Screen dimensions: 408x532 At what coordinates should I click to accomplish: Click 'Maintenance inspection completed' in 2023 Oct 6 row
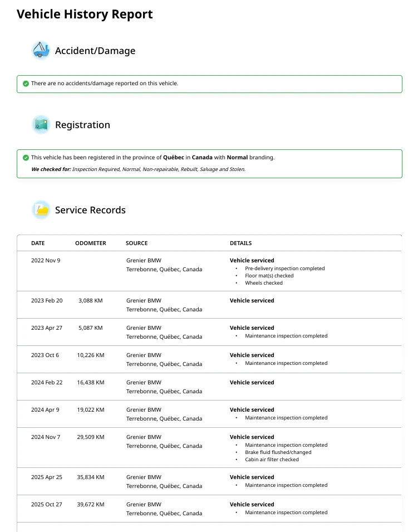(286, 363)
